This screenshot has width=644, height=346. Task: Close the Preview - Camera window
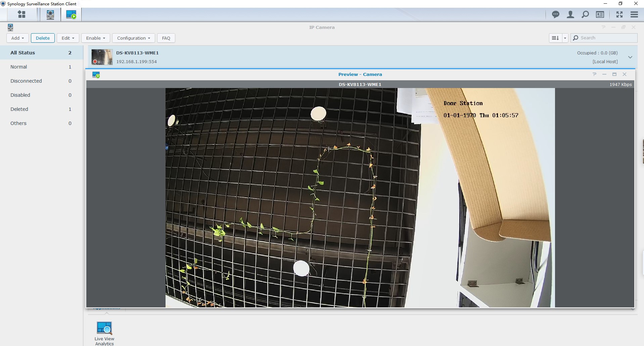point(625,74)
